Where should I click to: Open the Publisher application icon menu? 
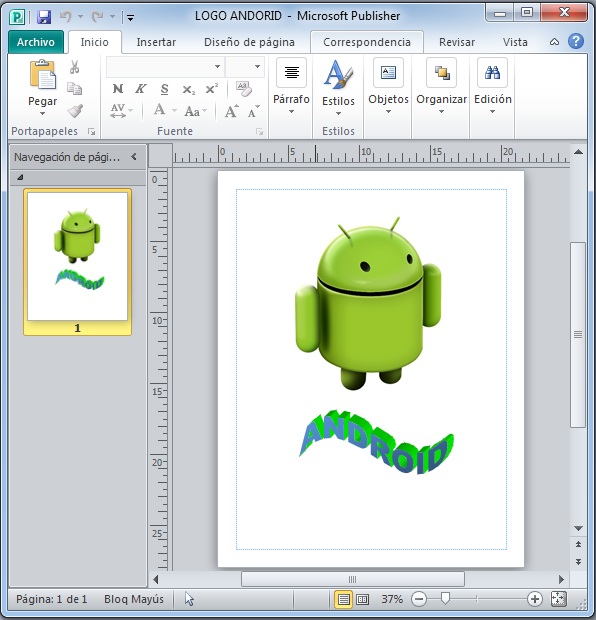17,17
